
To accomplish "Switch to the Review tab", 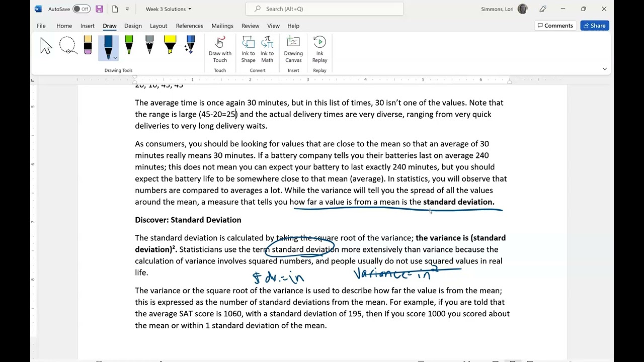I will point(251,26).
